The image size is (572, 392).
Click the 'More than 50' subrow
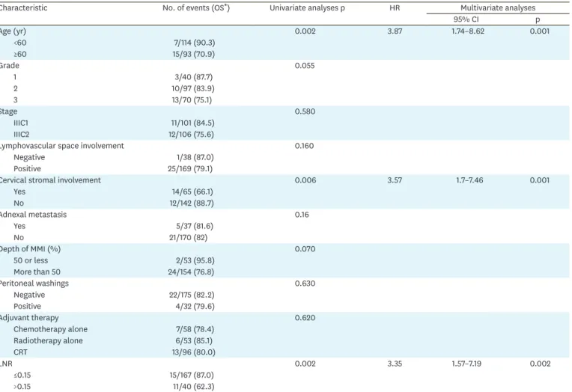point(37,272)
